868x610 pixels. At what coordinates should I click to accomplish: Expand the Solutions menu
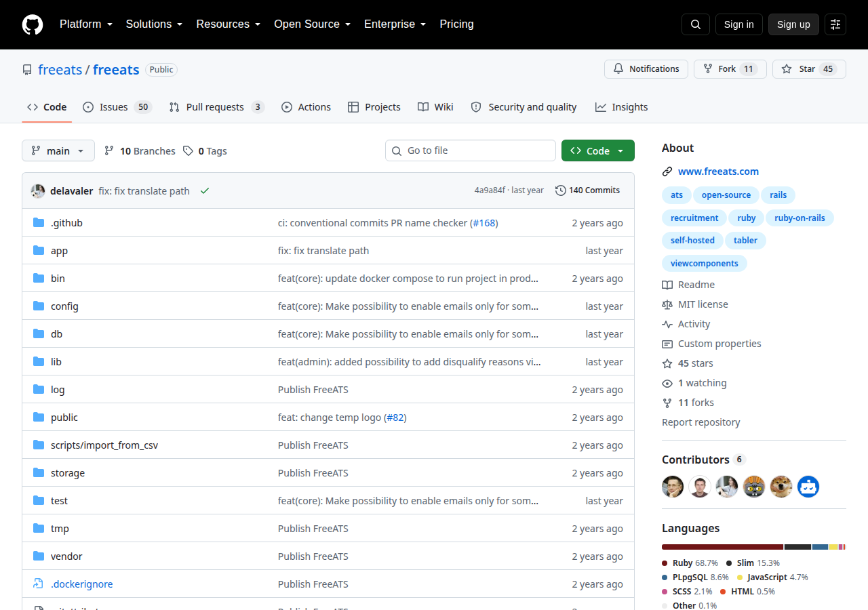coord(155,24)
